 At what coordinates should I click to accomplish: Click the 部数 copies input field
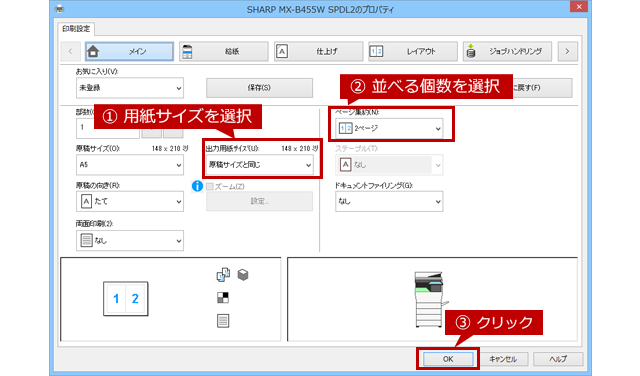tap(108, 128)
